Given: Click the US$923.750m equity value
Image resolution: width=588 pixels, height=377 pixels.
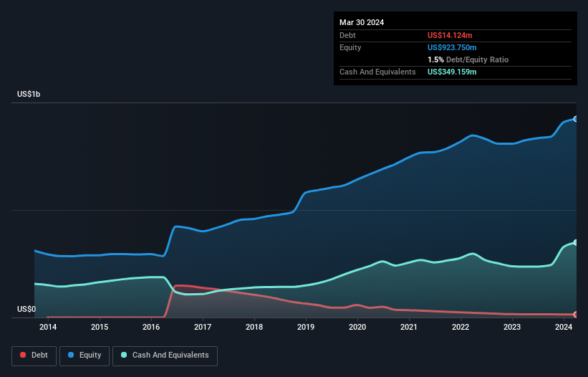Looking at the screenshot, I should click(x=452, y=47).
